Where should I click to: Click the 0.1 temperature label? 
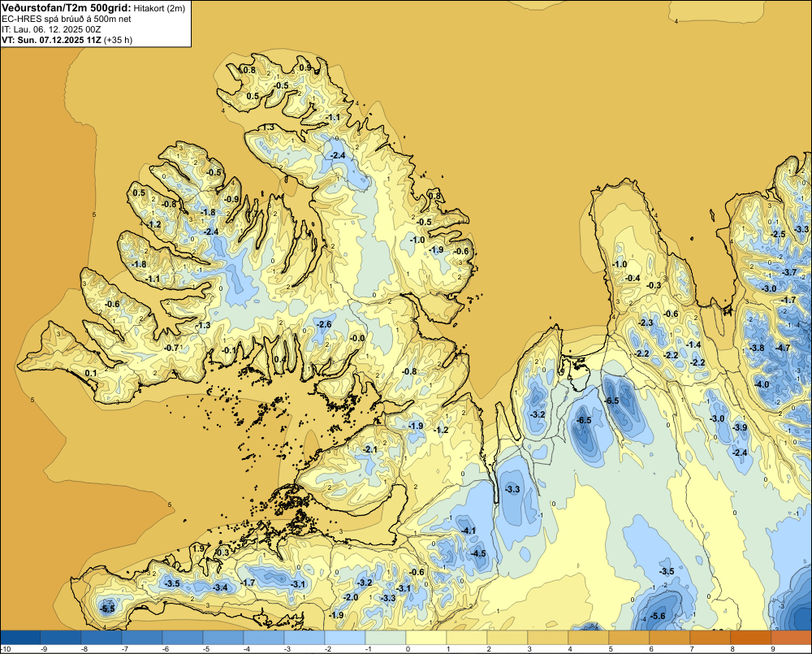click(x=91, y=373)
